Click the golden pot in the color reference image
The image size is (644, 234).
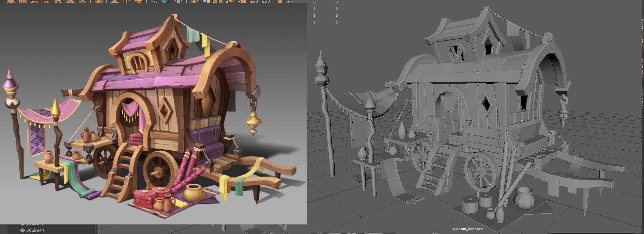coord(194,192)
